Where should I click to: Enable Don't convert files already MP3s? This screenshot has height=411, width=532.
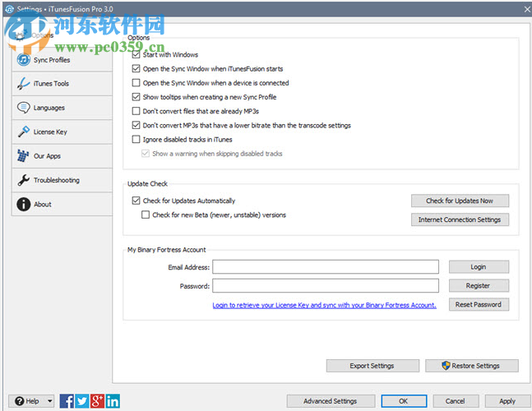(x=136, y=111)
